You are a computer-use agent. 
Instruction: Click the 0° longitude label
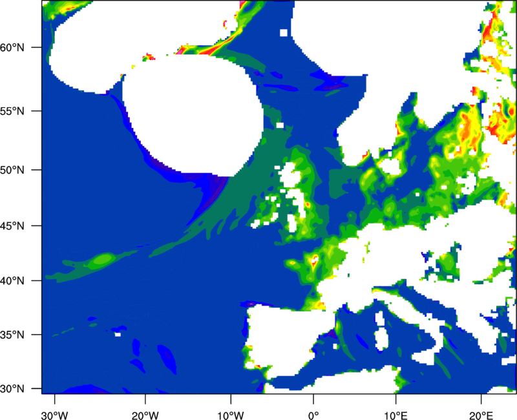(313, 415)
